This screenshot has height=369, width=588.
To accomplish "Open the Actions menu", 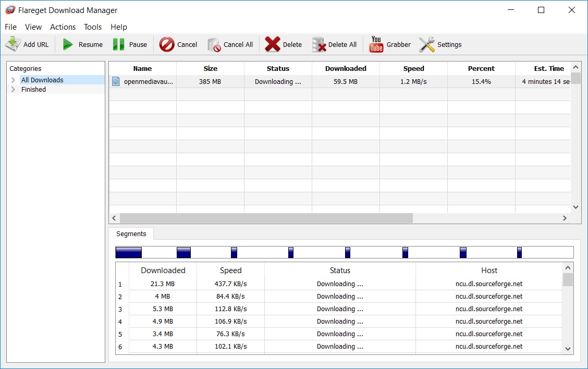I will pyautogui.click(x=63, y=27).
